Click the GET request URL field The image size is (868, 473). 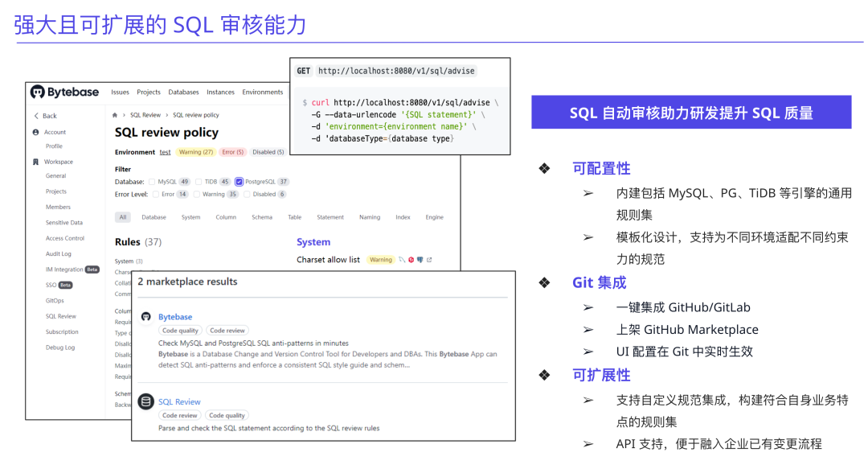pos(396,71)
